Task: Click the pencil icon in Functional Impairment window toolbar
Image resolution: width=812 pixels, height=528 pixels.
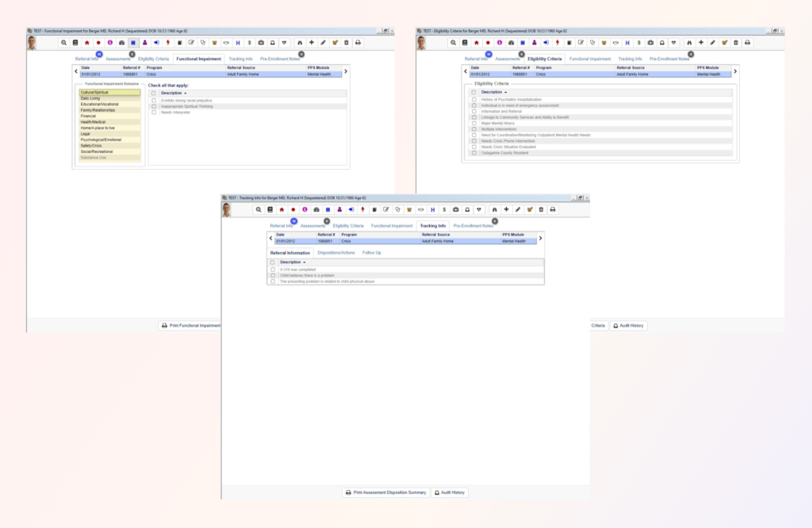Action: 323,42
